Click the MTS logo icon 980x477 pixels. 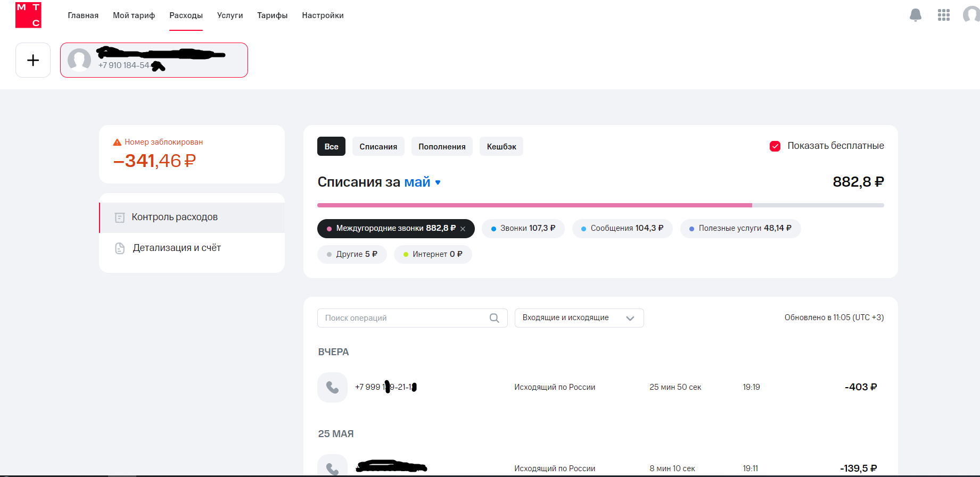point(28,14)
